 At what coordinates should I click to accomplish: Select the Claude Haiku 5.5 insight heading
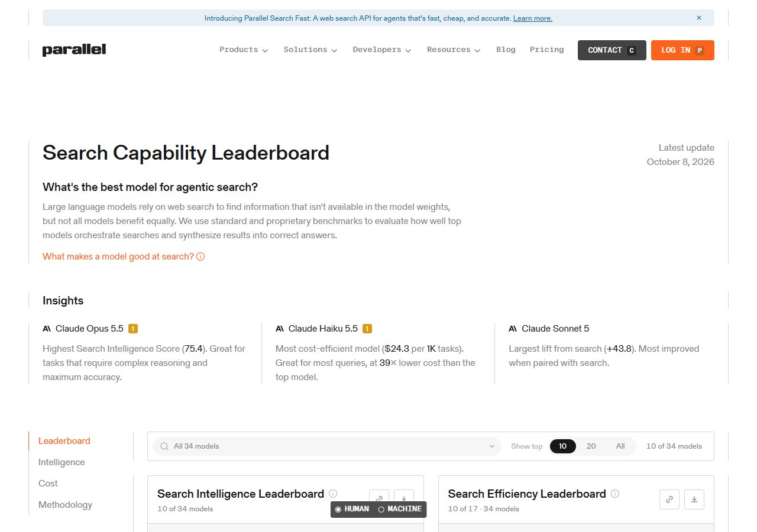[323, 329]
